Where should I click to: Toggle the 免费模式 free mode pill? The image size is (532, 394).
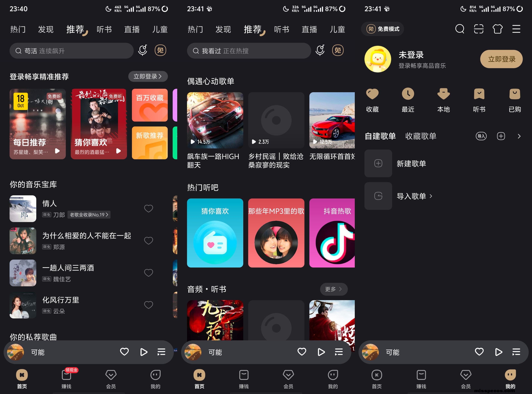tap(383, 29)
